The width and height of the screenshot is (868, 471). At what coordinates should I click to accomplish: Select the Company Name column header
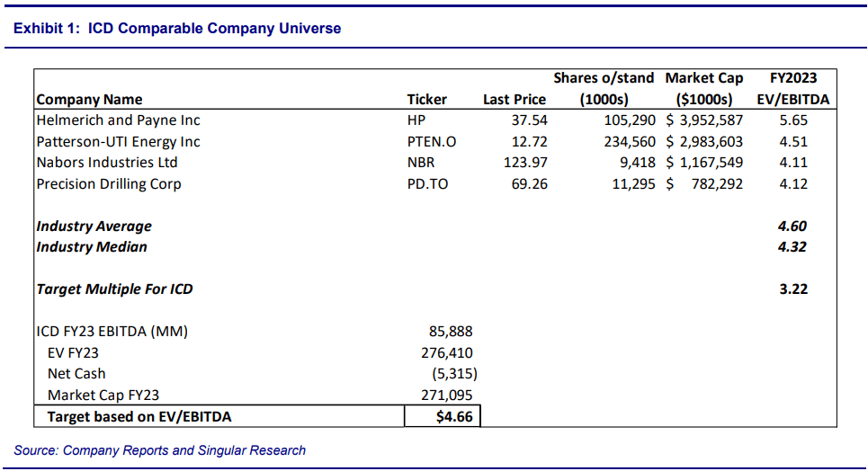click(x=89, y=100)
